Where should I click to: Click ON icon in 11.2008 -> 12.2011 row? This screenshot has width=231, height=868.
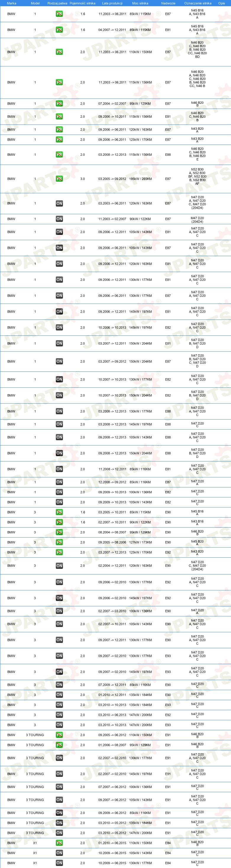pos(59,469)
